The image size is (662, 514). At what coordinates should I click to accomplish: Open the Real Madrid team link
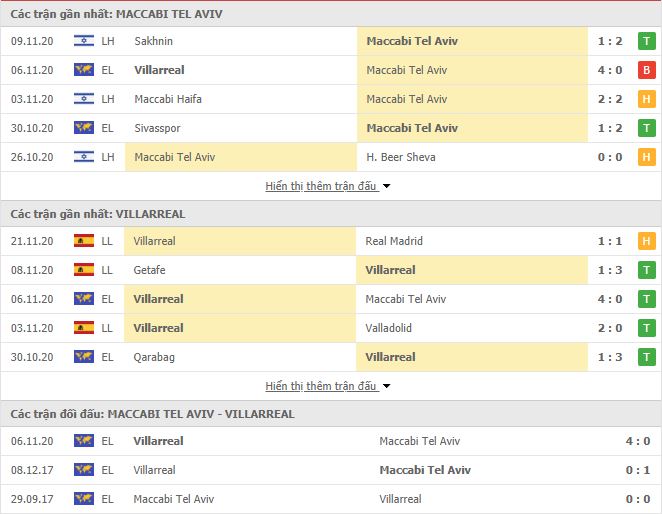point(394,241)
